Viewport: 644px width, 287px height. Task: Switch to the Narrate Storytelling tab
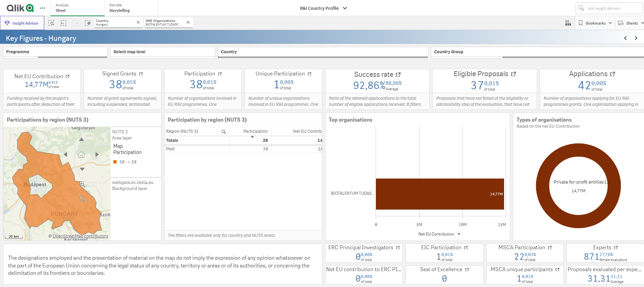tap(119, 8)
